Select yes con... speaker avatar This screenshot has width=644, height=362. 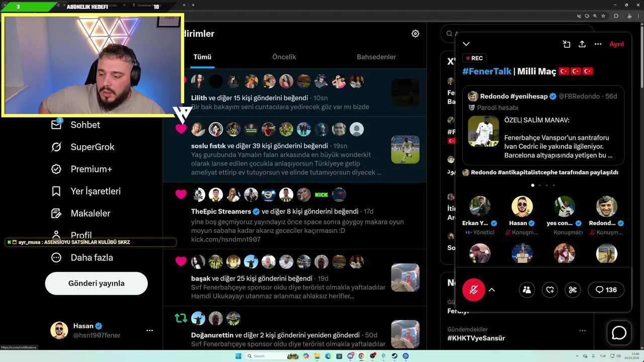pos(565,206)
